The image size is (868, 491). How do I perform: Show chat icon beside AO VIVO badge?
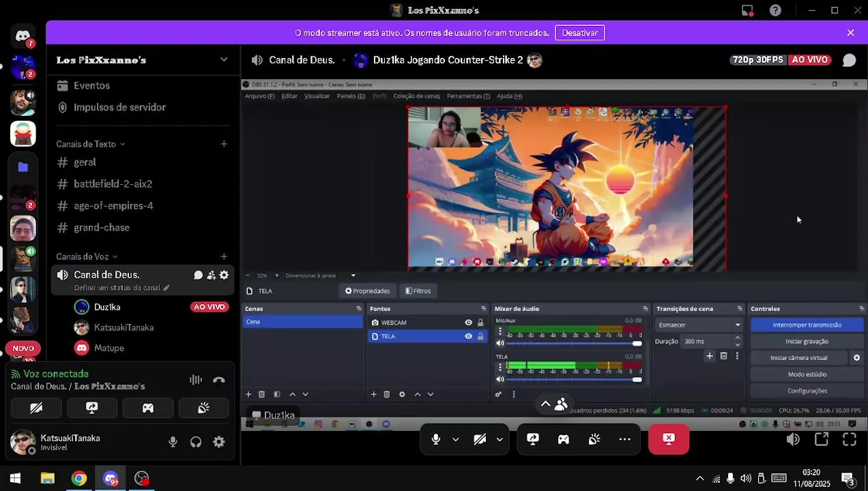click(x=849, y=60)
